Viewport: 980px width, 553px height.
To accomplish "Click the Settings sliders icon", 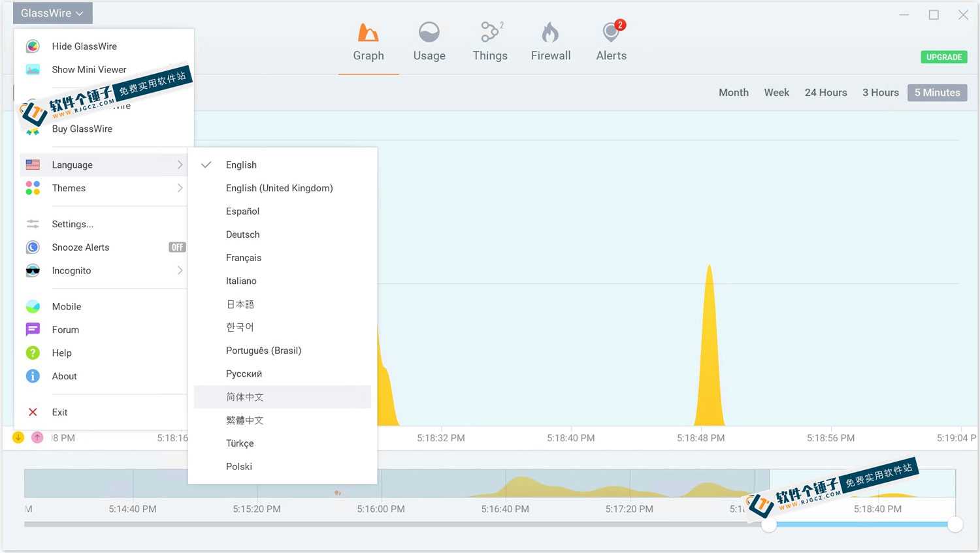I will click(33, 224).
